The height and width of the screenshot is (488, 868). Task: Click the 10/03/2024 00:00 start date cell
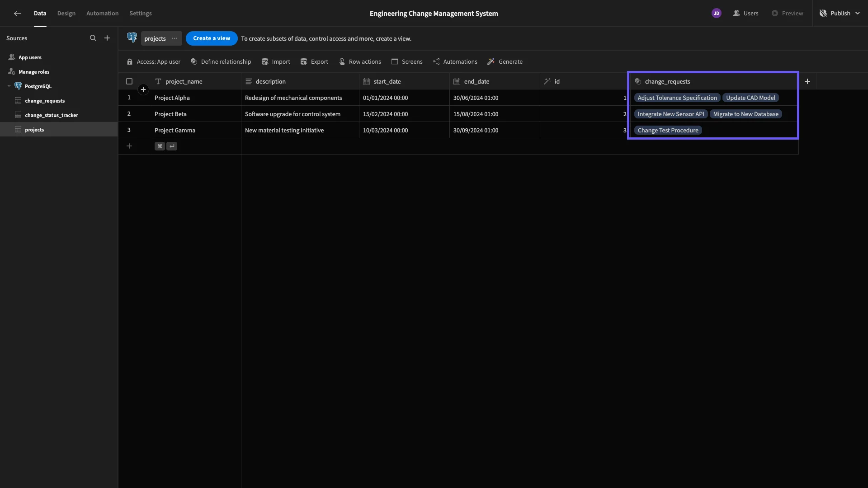point(404,130)
